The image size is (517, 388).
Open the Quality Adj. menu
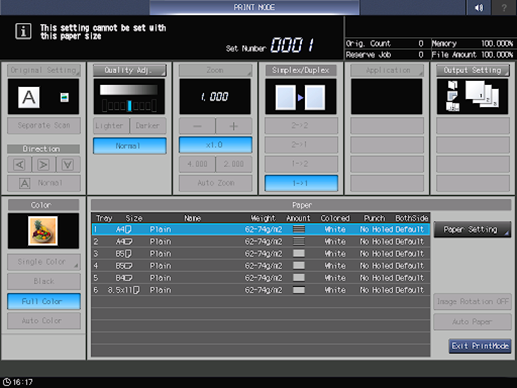130,70
